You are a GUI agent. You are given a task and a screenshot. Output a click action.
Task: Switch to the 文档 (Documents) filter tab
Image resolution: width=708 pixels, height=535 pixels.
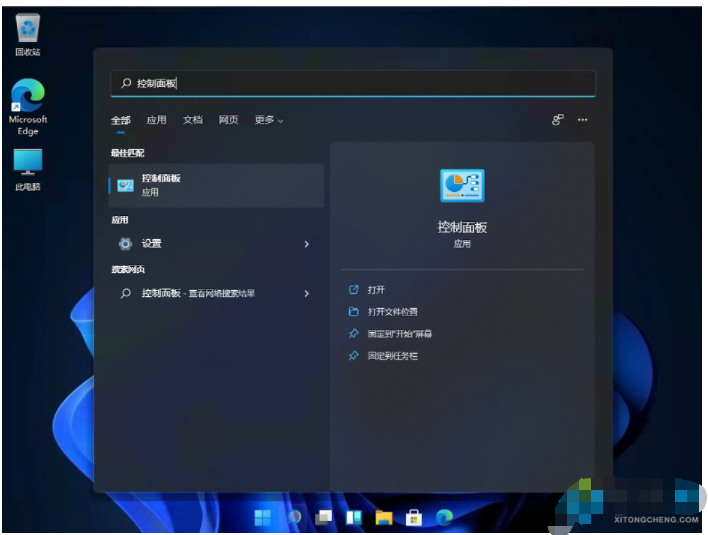click(193, 120)
